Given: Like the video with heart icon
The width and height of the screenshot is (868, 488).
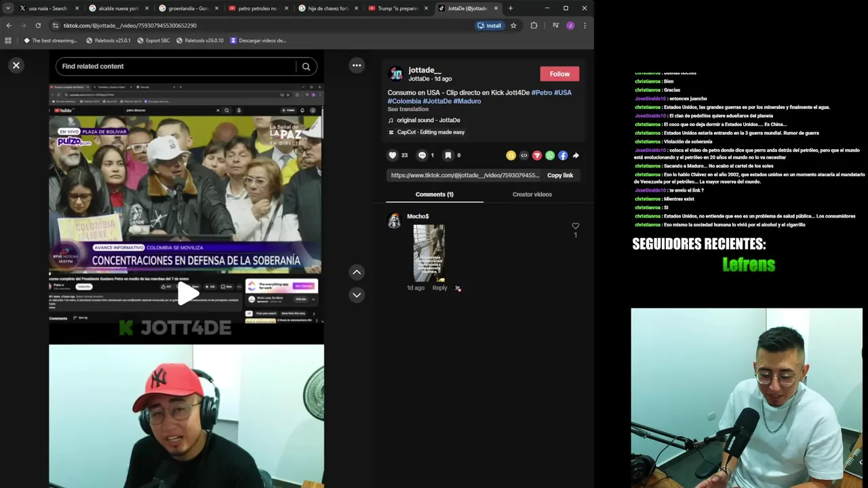Looking at the screenshot, I should (x=393, y=155).
